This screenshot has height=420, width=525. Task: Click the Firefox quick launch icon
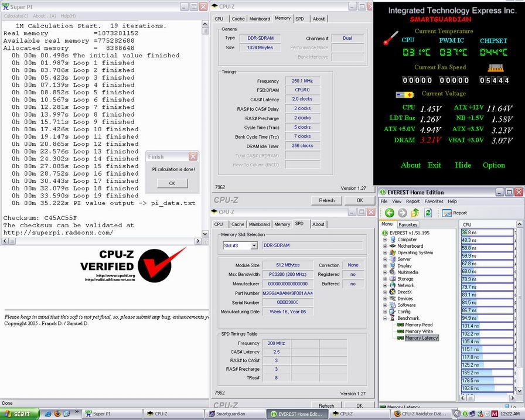[57, 414]
